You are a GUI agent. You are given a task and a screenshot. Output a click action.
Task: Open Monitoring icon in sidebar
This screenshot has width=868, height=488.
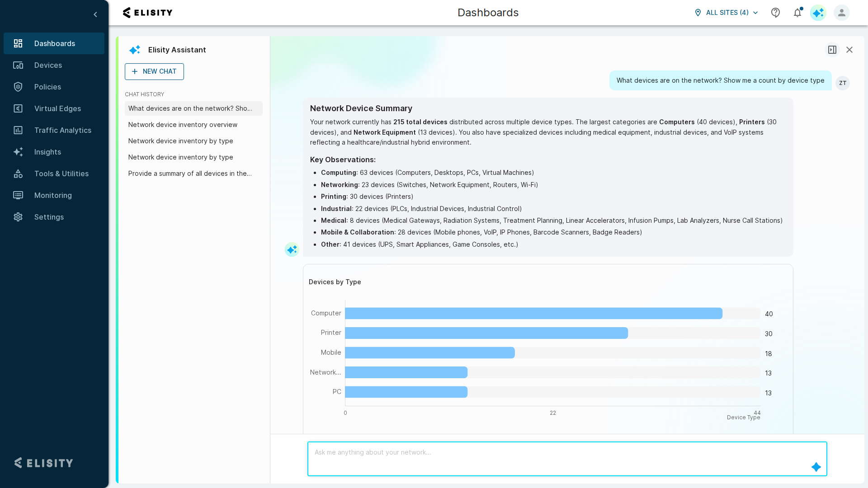[x=18, y=195]
